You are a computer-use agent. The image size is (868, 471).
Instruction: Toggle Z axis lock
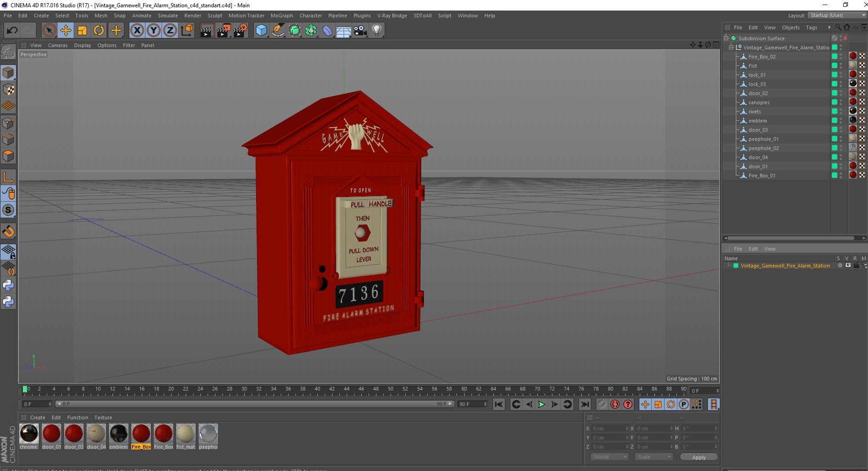coord(170,31)
